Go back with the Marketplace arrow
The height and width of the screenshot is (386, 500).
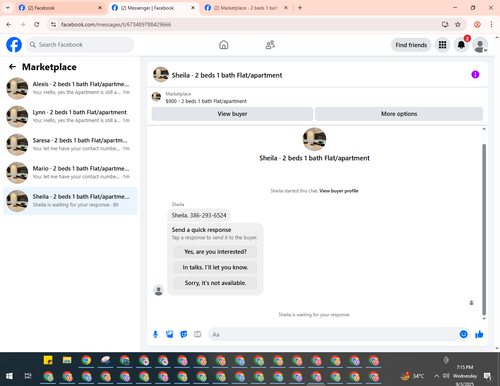(12, 67)
